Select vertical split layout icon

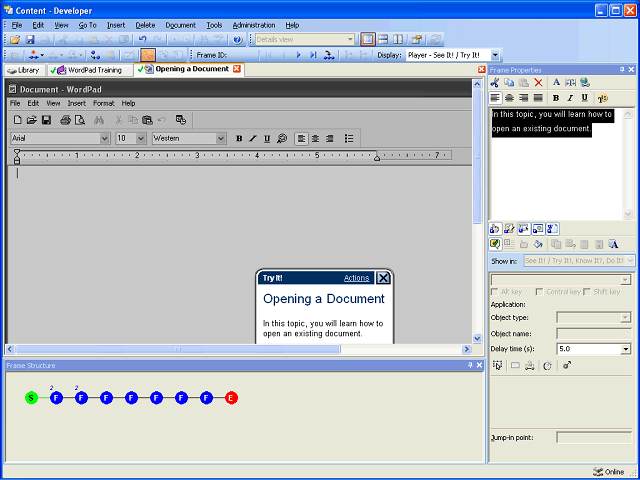click(398, 40)
